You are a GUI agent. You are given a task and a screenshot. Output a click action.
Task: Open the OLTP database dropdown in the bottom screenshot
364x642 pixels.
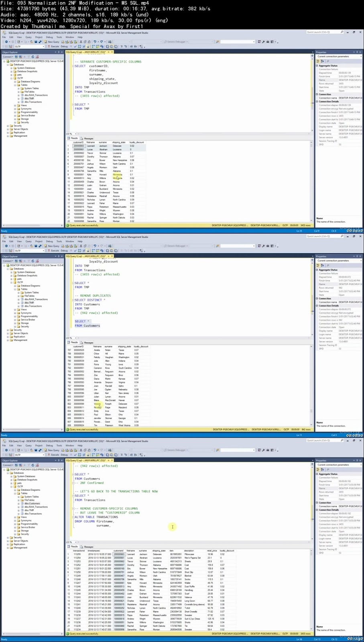pos(29,455)
